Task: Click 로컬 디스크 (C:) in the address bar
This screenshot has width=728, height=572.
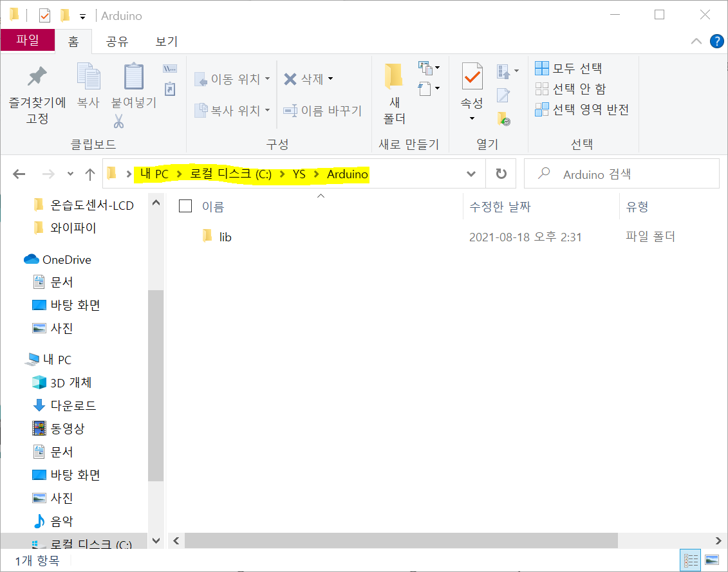Action: click(x=230, y=174)
